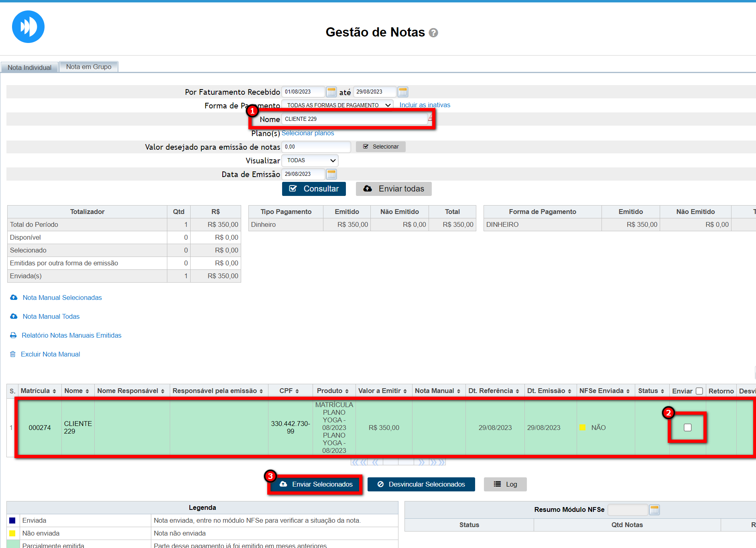This screenshot has height=548, width=756.
Task: Select the Nota em Grupo tab
Action: 89,67
